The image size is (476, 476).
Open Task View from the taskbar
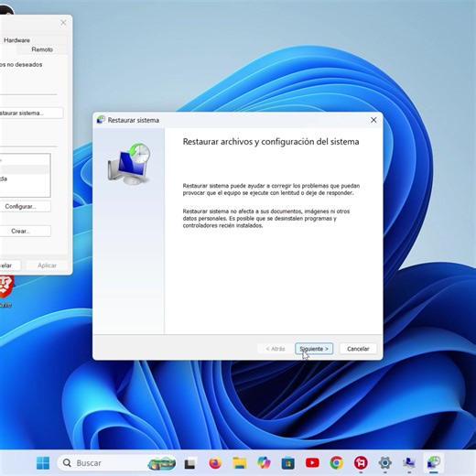point(189,463)
